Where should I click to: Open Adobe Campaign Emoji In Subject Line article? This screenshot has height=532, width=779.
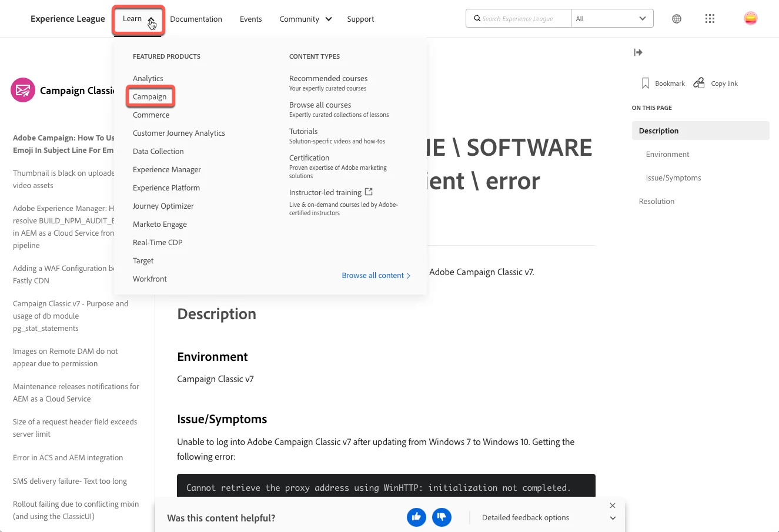(63, 144)
